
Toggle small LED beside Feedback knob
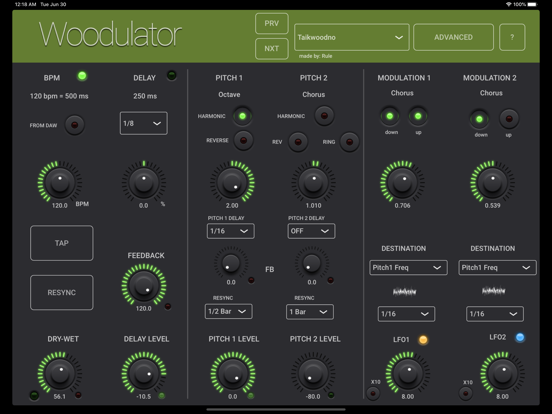click(168, 306)
